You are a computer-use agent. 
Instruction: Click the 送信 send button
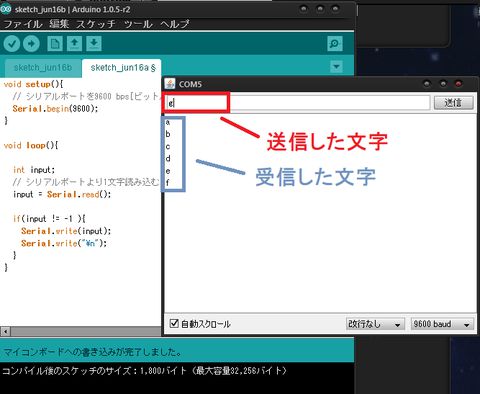point(453,103)
